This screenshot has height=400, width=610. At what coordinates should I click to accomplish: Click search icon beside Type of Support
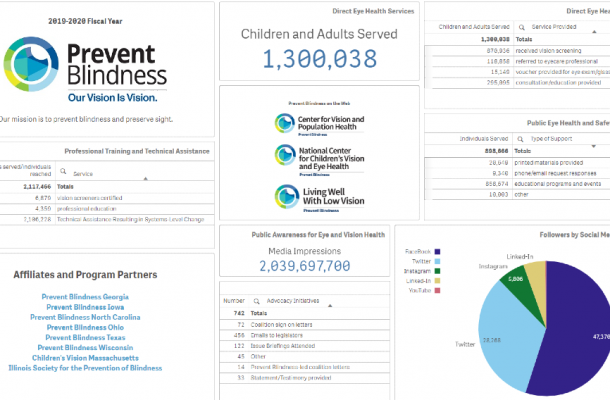click(x=520, y=139)
